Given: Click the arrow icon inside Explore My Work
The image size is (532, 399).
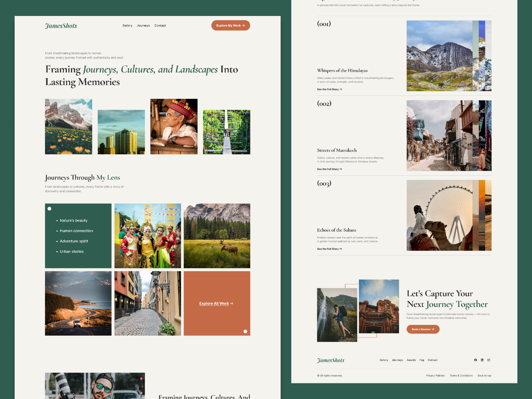Looking at the screenshot, I should [x=244, y=25].
